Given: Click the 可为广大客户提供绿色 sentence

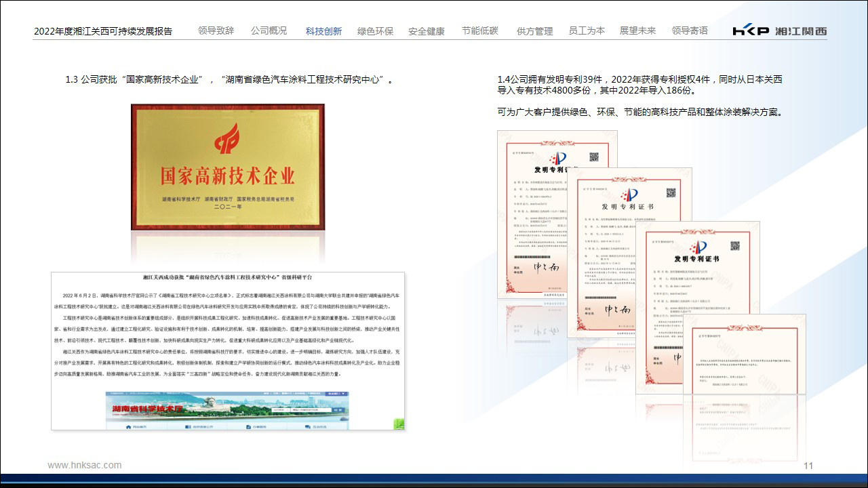Looking at the screenshot, I should click(x=639, y=112).
